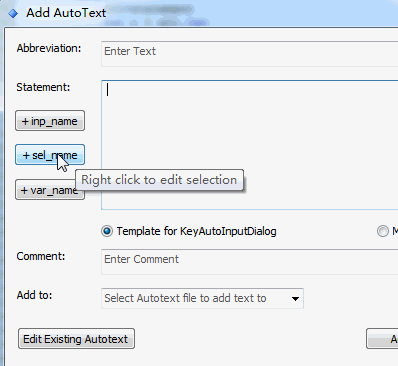
Task: Expand the Add to dropdown arrow
Action: coord(295,299)
